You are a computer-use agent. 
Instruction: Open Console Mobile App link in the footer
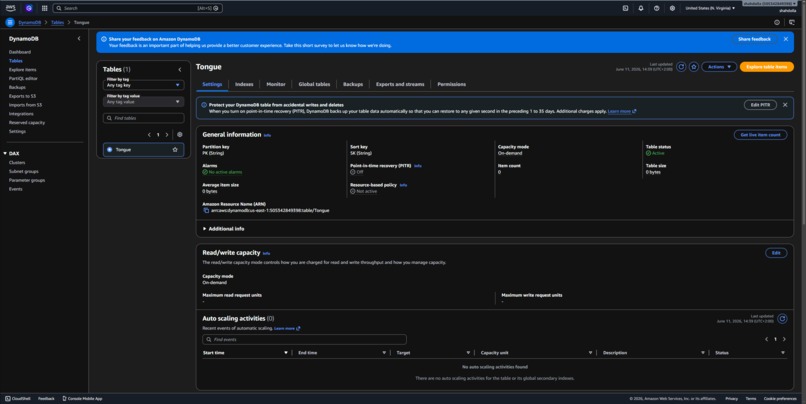click(82, 398)
